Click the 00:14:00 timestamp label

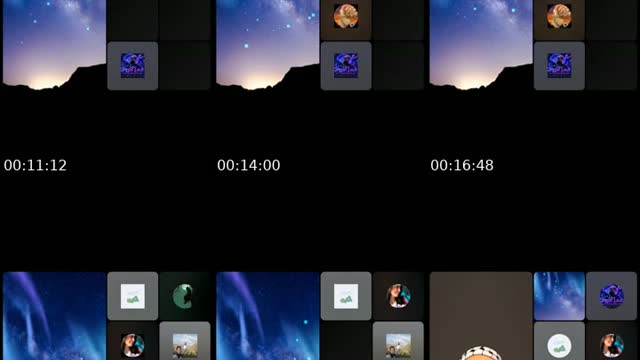point(249,165)
